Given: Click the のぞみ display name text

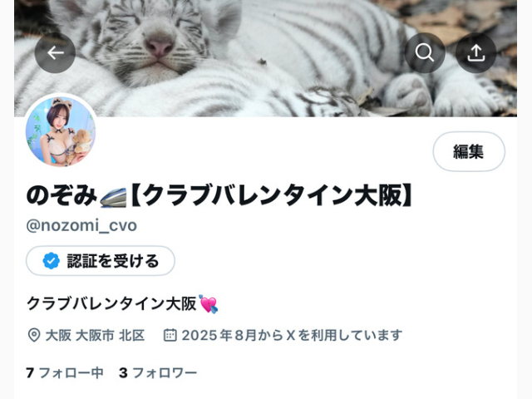Looking at the screenshot, I should pyautogui.click(x=62, y=196).
